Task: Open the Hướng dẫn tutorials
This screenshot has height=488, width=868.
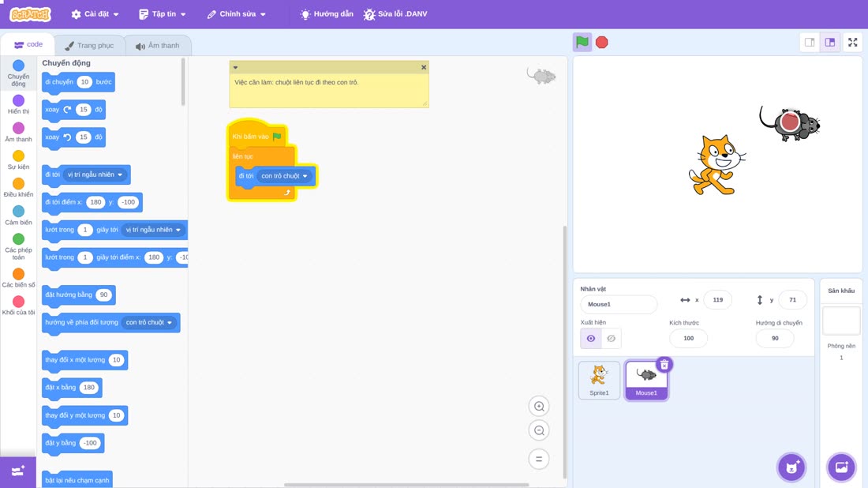Action: [x=327, y=14]
